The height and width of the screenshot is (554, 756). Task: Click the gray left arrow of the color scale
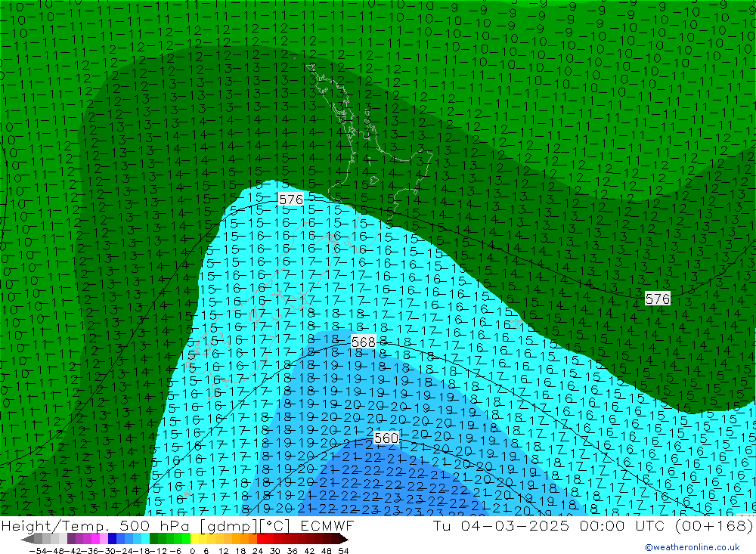click(27, 540)
